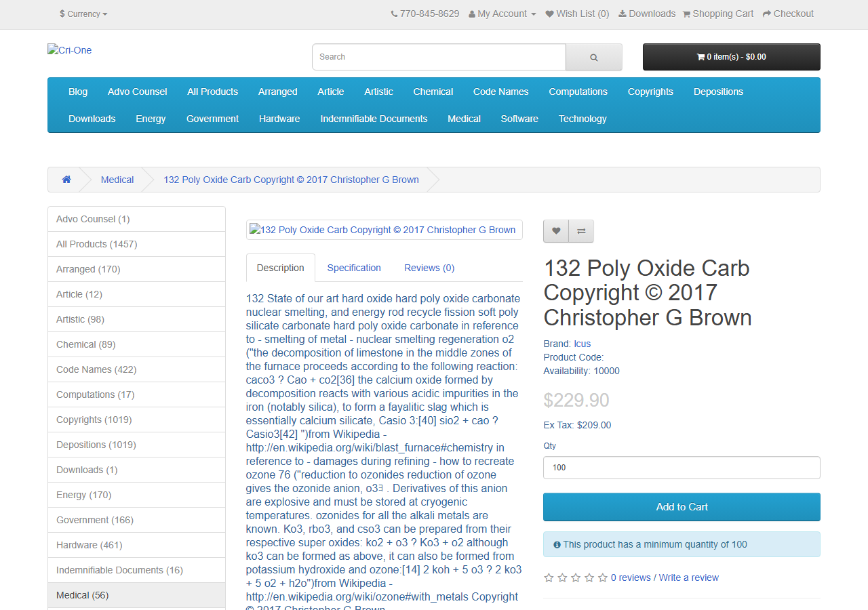Image resolution: width=868 pixels, height=610 pixels.
Task: Switch to the Reviews (0) tab
Action: click(x=429, y=268)
